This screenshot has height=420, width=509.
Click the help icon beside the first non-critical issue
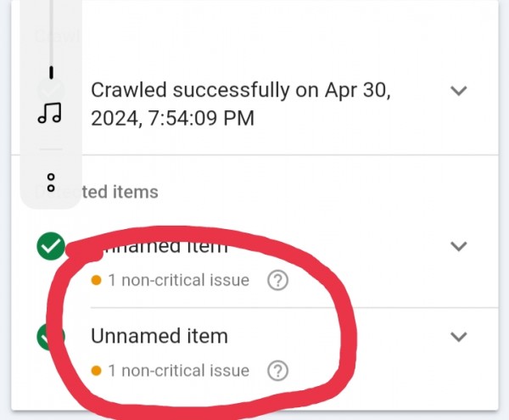(x=277, y=280)
